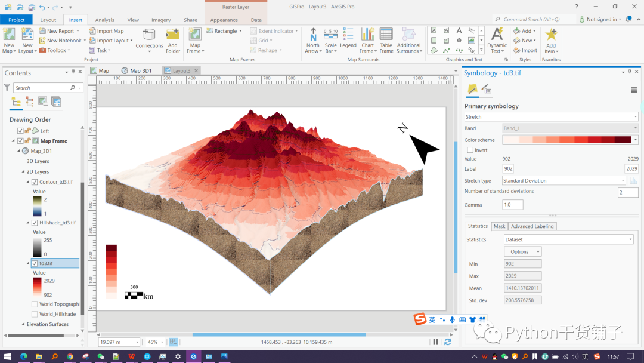Screen dimensions: 644x363
Task: Insert a Legend element
Action: (x=348, y=38)
